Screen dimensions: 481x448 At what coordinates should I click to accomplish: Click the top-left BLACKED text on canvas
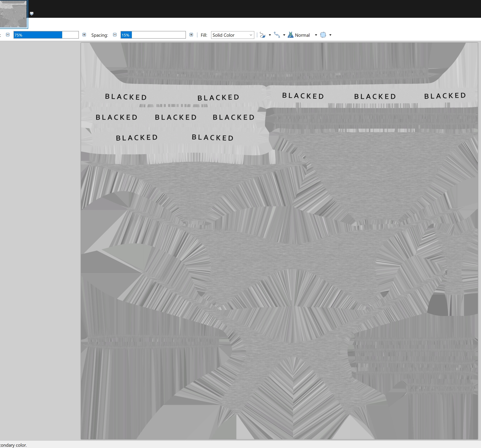pos(126,97)
